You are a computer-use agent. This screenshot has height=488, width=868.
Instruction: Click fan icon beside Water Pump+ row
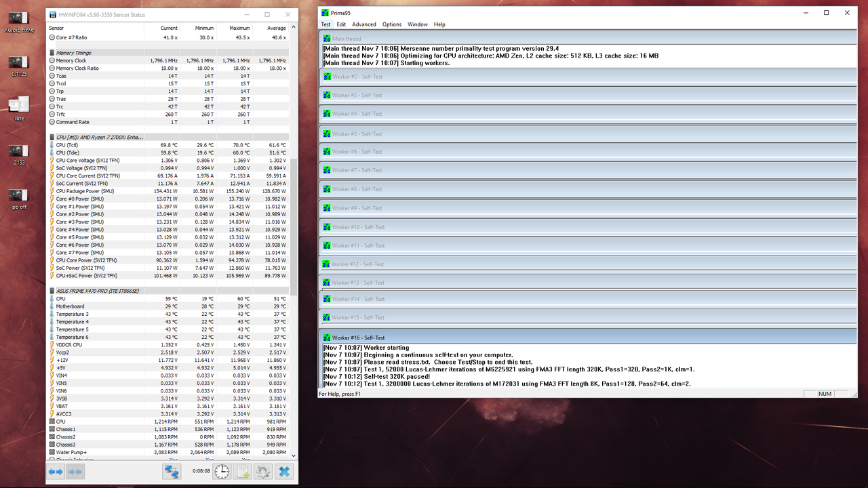52,452
